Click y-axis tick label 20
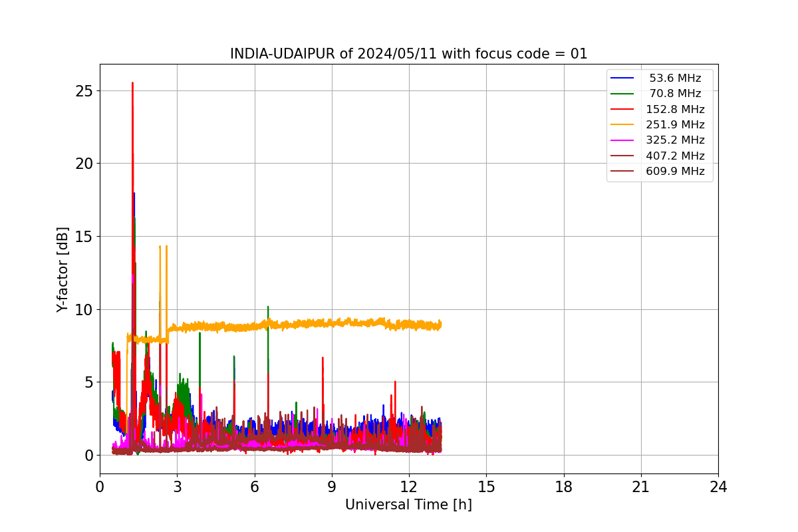The height and width of the screenshot is (532, 798). (x=84, y=164)
